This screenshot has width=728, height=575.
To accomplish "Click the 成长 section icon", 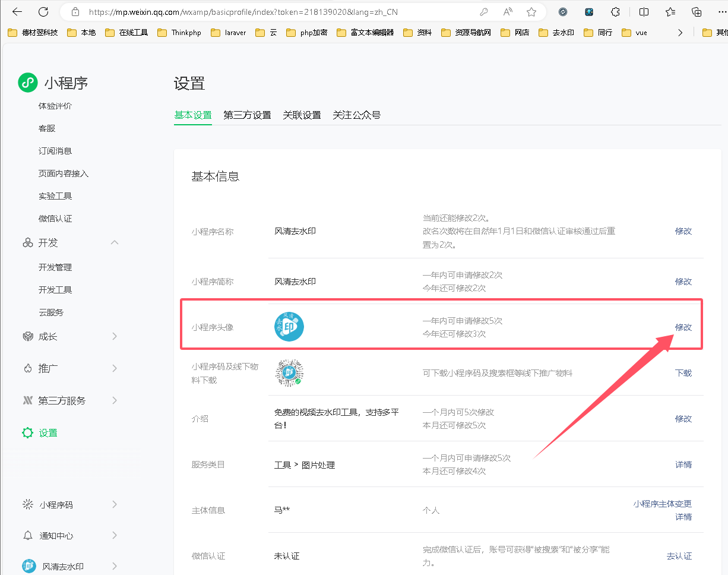I will pyautogui.click(x=27, y=336).
